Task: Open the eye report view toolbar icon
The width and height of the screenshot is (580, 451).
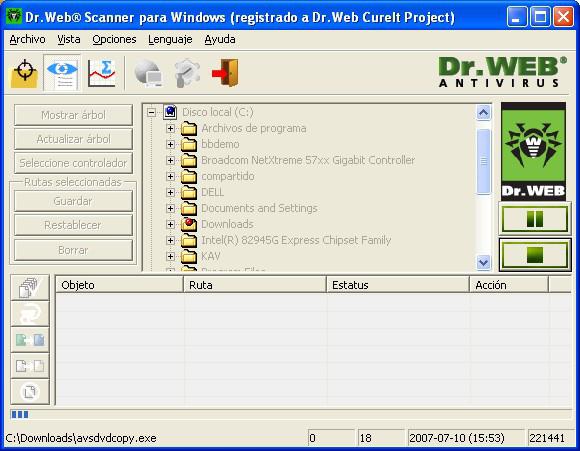Action: pos(62,73)
